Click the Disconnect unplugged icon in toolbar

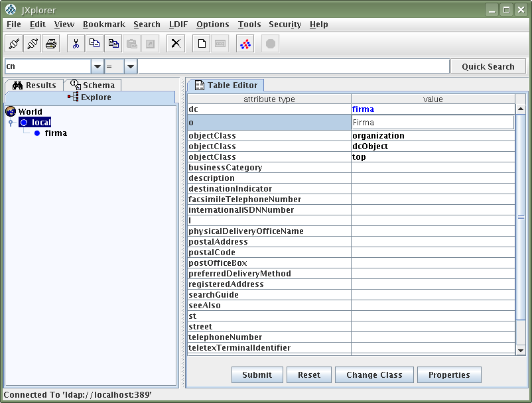click(33, 44)
